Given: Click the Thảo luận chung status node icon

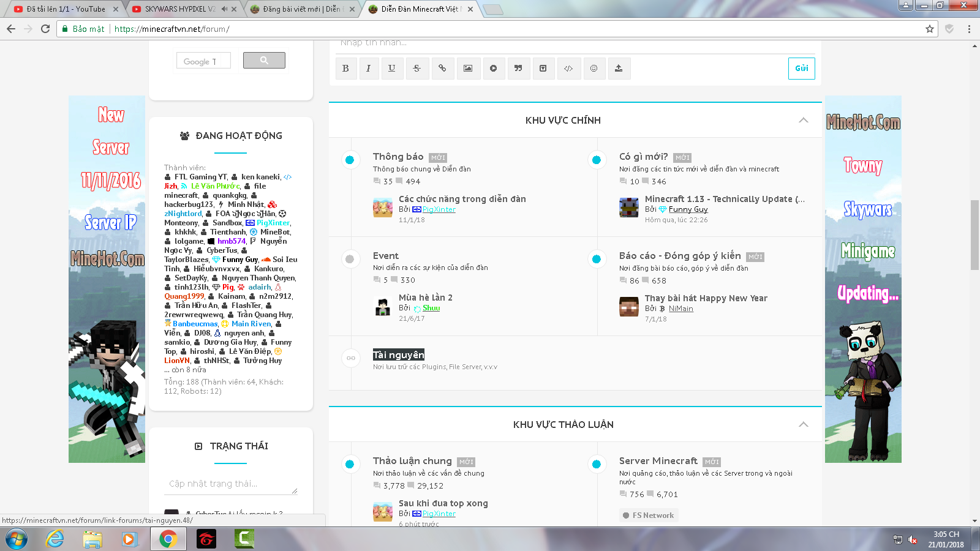Looking at the screenshot, I should point(350,464).
